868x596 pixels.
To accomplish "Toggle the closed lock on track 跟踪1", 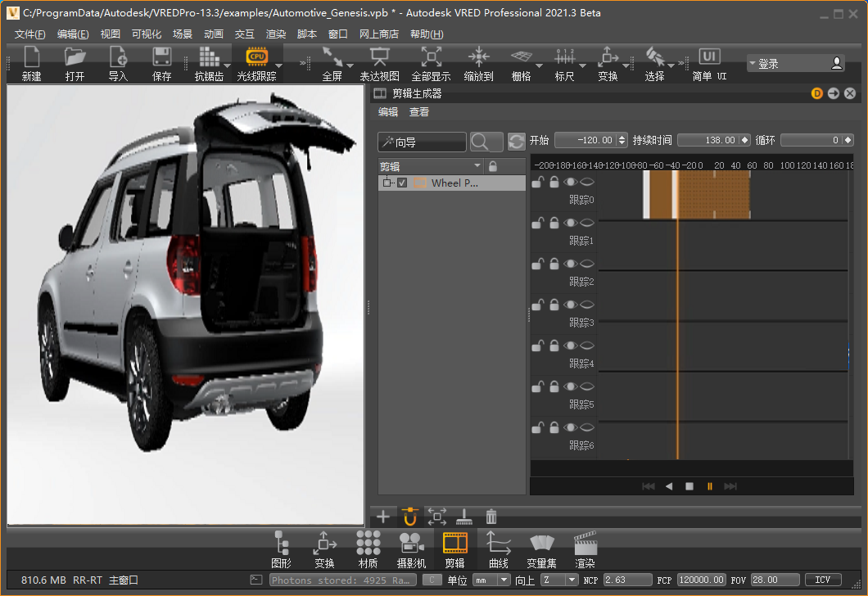I will [x=554, y=223].
